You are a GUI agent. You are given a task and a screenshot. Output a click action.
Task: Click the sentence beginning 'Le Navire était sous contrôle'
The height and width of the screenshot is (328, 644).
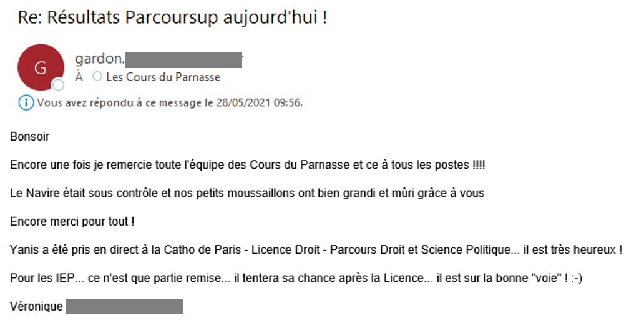click(x=247, y=193)
